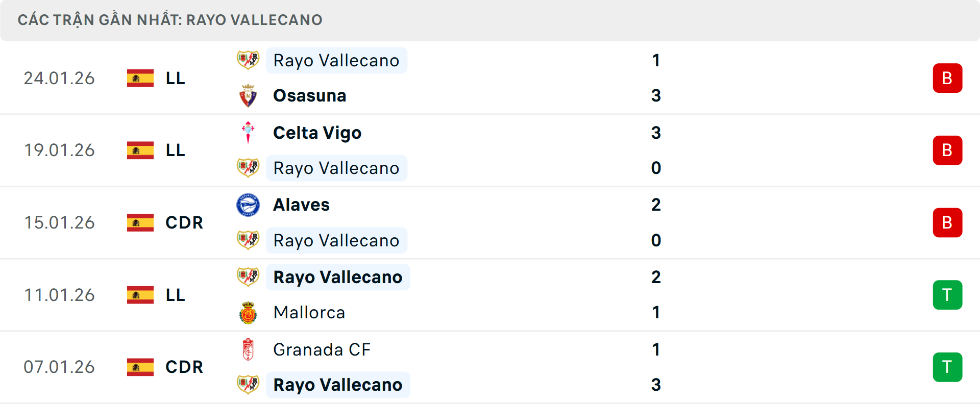Open the Rayo Vallecano team link
Viewport: 980px width, 404px height.
pos(336,60)
